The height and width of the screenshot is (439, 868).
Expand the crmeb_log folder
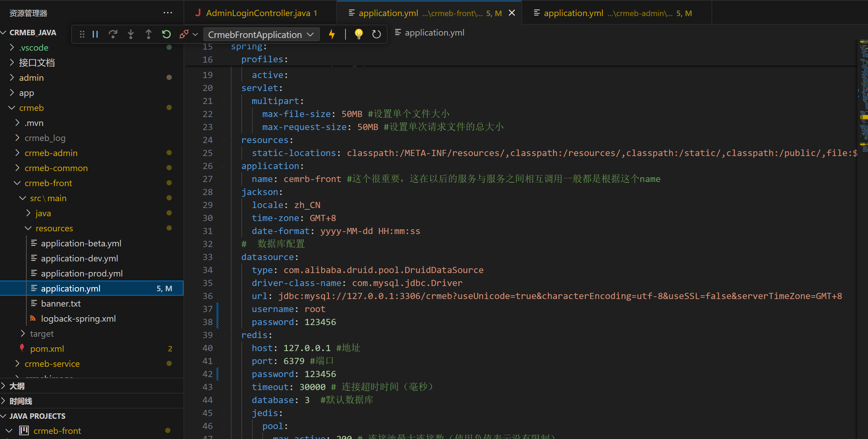(x=17, y=138)
